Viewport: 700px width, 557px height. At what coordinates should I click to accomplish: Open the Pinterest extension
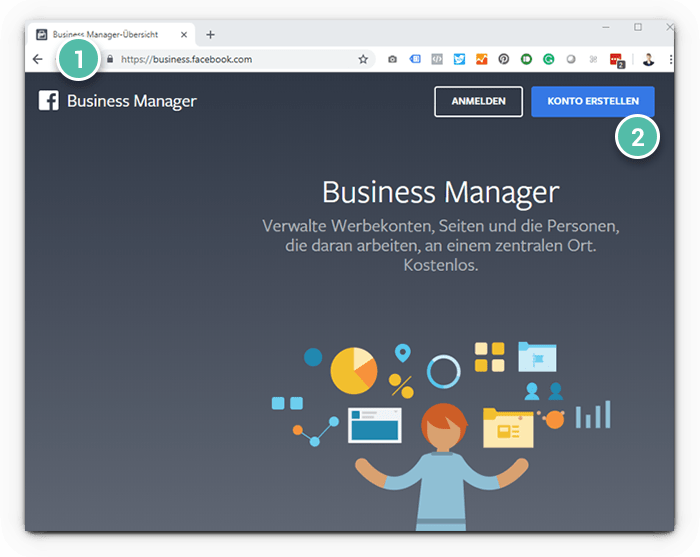(x=503, y=60)
